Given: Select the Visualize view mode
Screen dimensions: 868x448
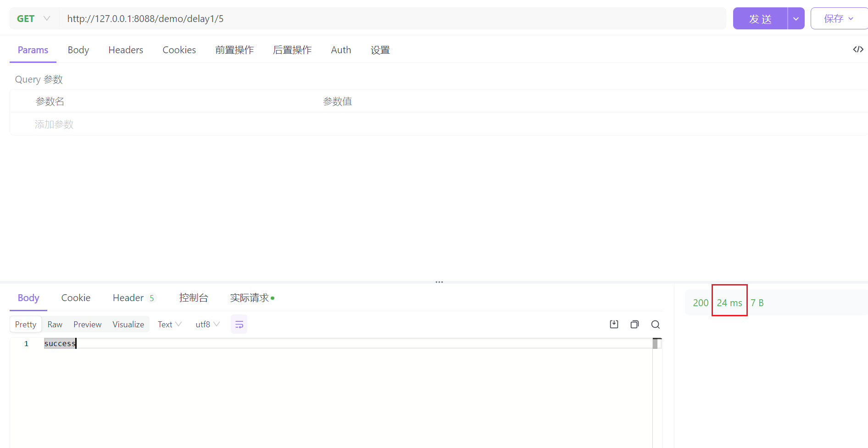Looking at the screenshot, I should (x=128, y=325).
